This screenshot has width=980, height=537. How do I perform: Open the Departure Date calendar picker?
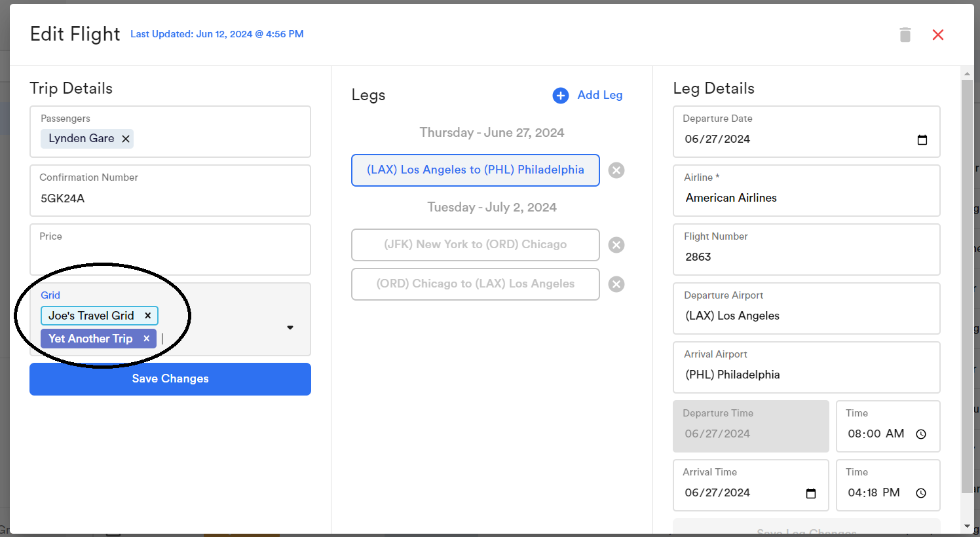[922, 139]
